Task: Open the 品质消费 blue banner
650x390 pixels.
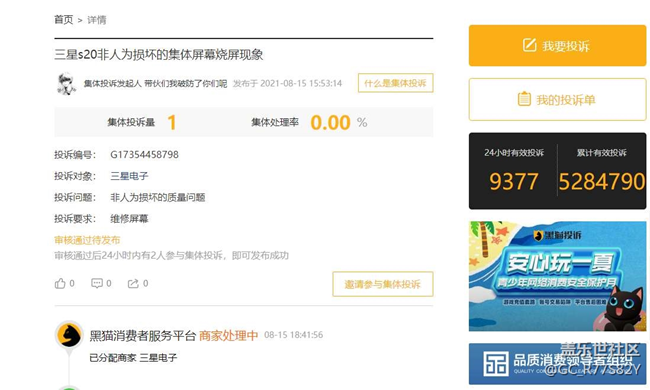Action: pos(557,363)
